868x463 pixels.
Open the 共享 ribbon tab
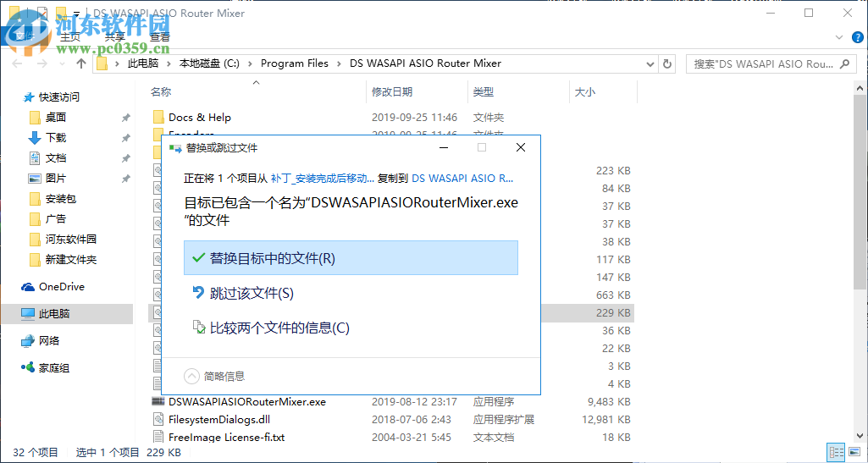pyautogui.click(x=114, y=36)
